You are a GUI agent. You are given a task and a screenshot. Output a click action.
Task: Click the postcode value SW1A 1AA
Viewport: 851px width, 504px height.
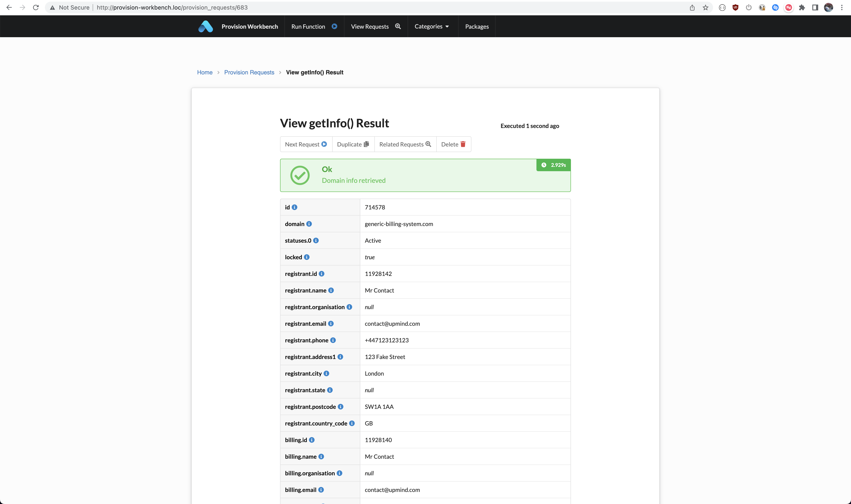[x=379, y=407]
